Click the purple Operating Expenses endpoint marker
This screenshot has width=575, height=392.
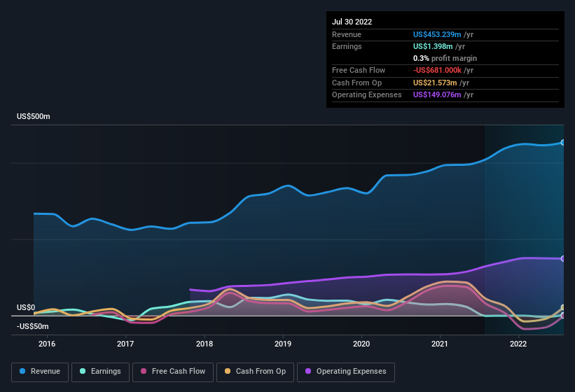(562, 258)
